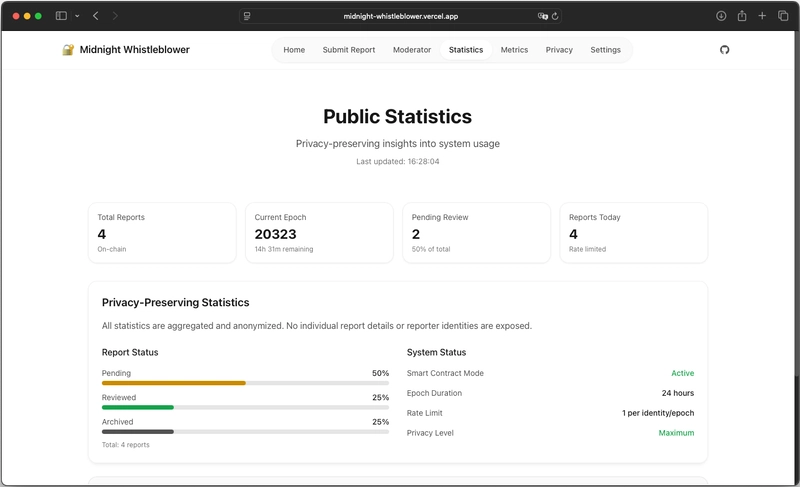Image resolution: width=800 pixels, height=487 pixels.
Task: Go back with the browser back arrow
Action: [95, 16]
